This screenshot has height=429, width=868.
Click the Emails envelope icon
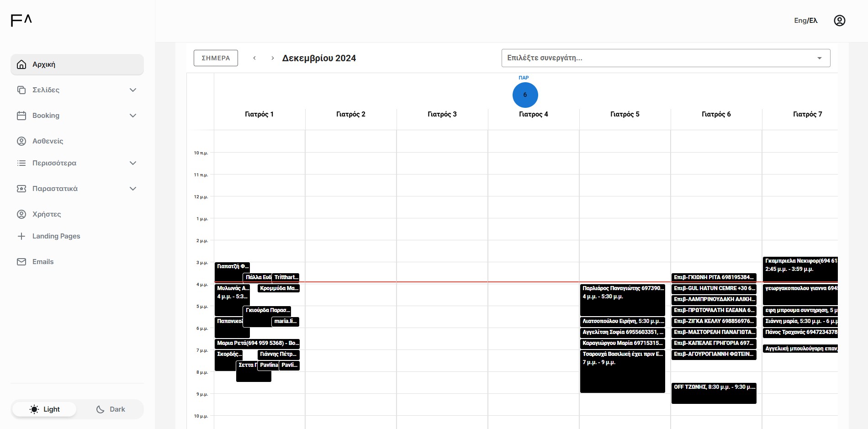pyautogui.click(x=21, y=262)
